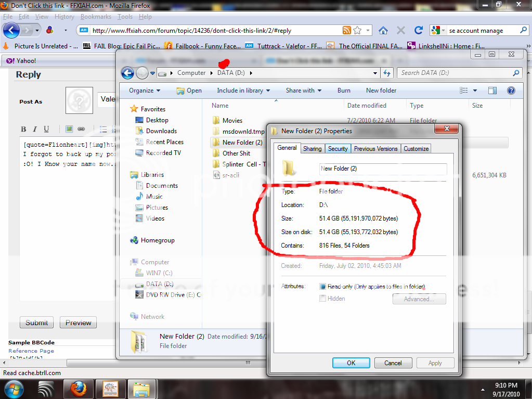Open Explorer help via the question mark icon
This screenshot has width=532, height=399.
511,91
